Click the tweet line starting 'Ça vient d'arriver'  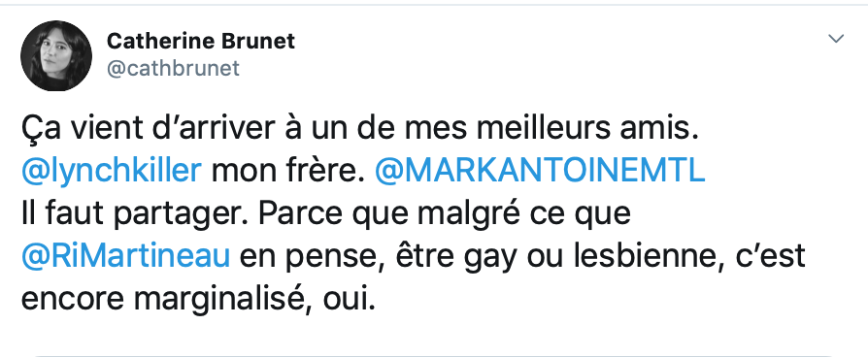[x=360, y=130]
